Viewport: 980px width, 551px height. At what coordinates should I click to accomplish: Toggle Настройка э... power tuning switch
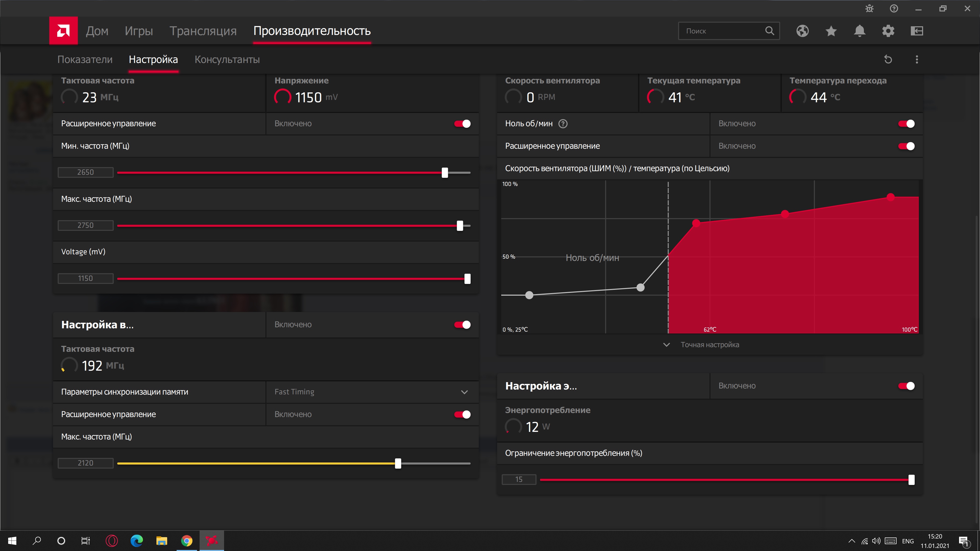[906, 386]
